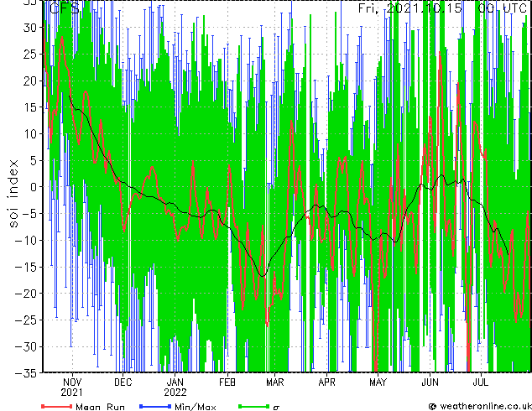Click the '10' y-axis value

(29, 134)
